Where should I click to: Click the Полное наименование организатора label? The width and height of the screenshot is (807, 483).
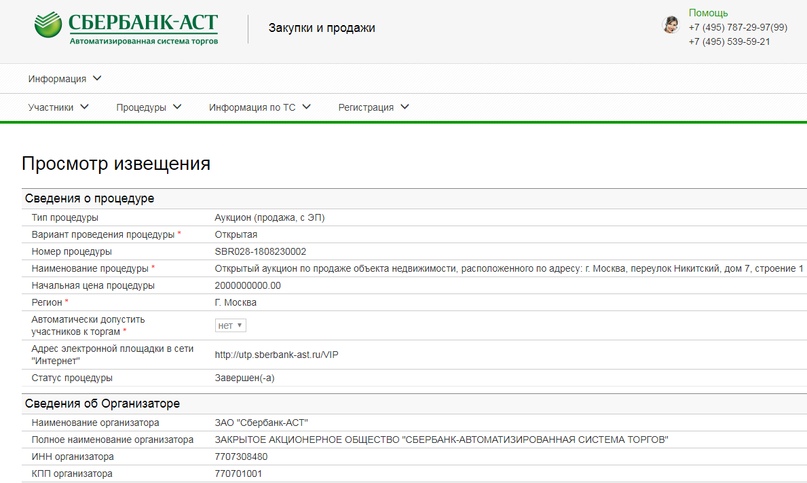[x=112, y=440]
